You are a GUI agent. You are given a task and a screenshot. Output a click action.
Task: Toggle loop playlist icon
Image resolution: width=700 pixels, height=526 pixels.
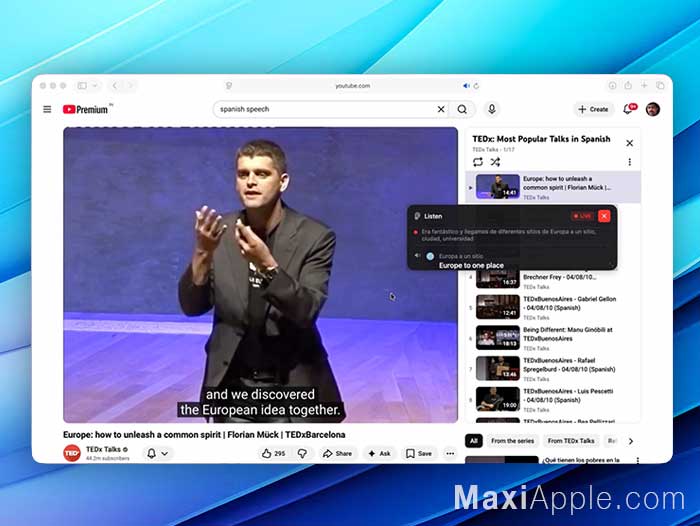point(478,162)
